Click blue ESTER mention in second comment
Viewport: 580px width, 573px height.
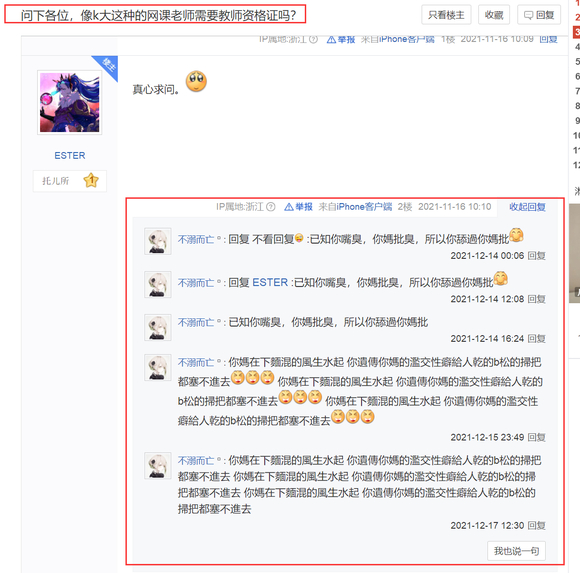coord(270,283)
